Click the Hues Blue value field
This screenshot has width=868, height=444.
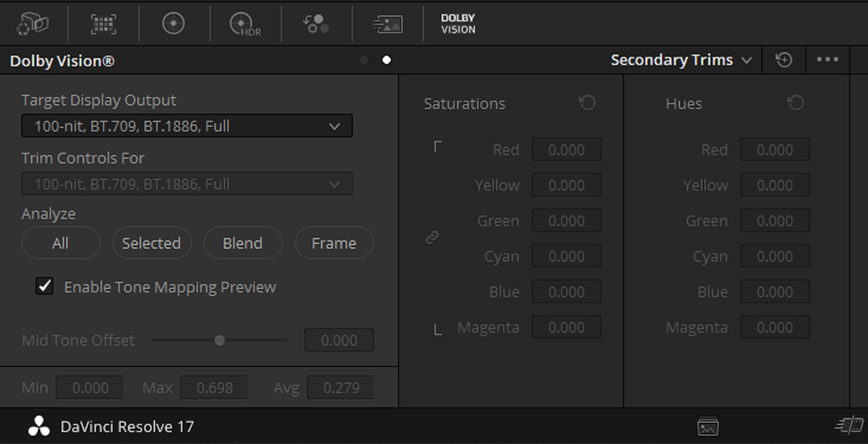(x=775, y=291)
